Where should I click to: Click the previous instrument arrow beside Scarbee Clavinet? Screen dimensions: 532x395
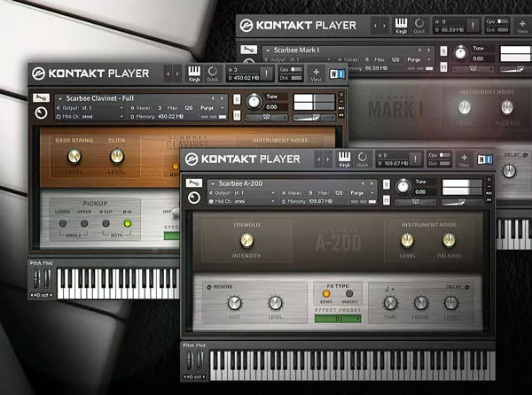point(213,98)
